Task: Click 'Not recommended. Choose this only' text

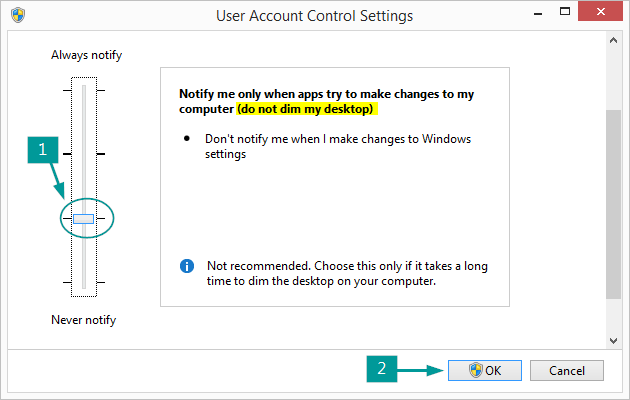Action: (347, 273)
